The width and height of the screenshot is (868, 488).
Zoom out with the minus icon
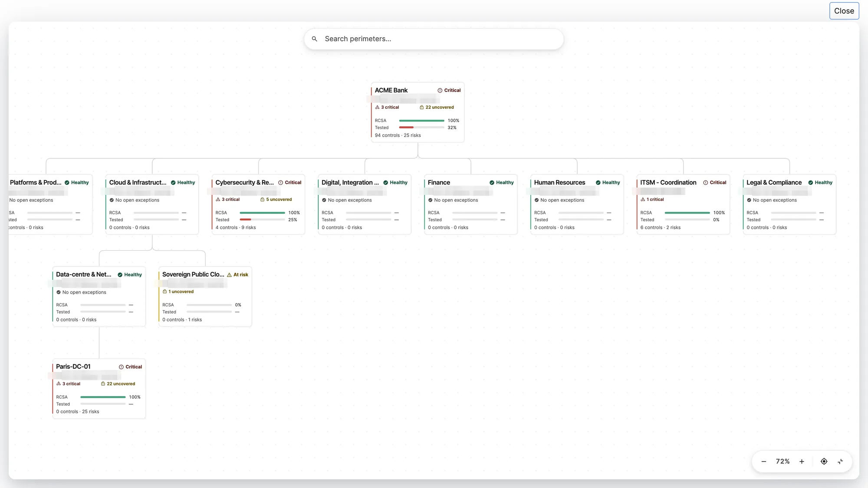pos(763,462)
